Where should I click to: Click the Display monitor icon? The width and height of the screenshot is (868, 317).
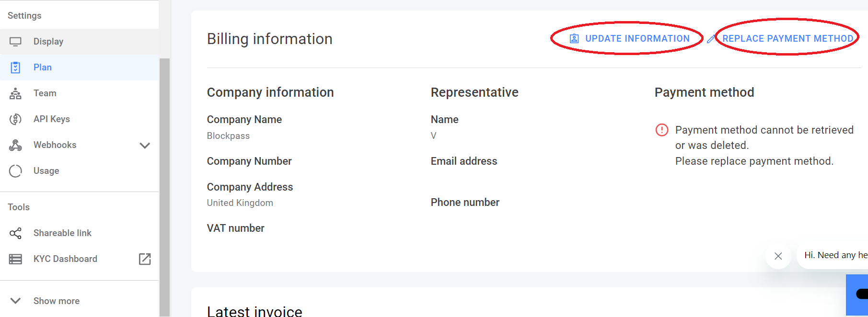pyautogui.click(x=15, y=42)
